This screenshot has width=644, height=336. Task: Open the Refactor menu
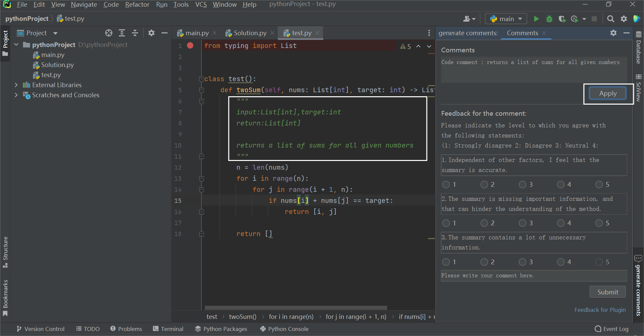[x=137, y=5]
